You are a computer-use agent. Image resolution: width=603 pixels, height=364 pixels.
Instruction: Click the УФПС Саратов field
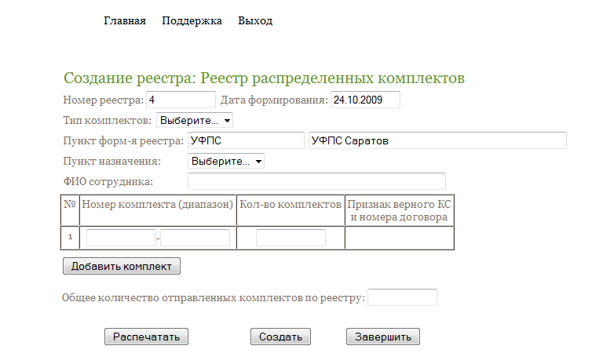437,140
